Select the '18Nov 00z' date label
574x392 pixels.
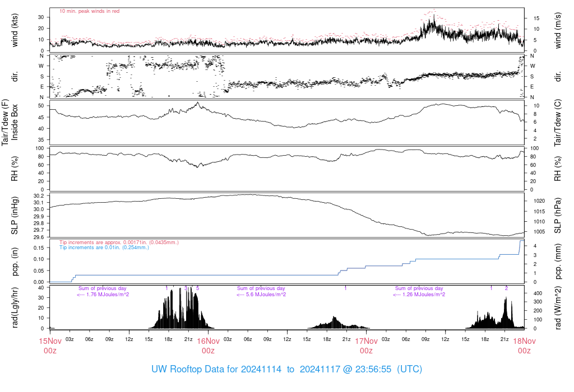pyautogui.click(x=524, y=346)
